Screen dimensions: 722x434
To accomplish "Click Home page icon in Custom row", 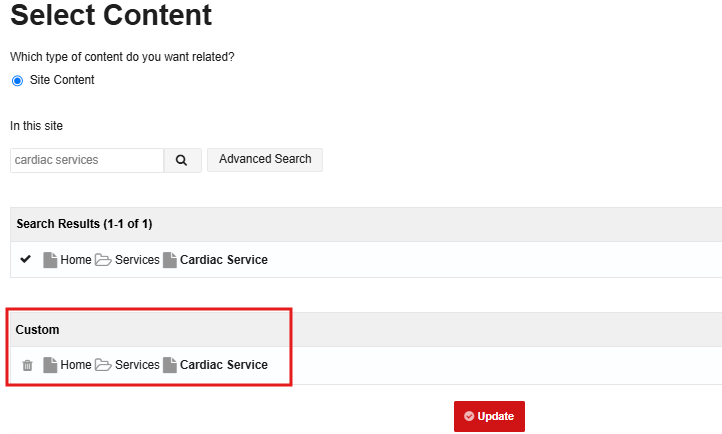I will (50, 365).
